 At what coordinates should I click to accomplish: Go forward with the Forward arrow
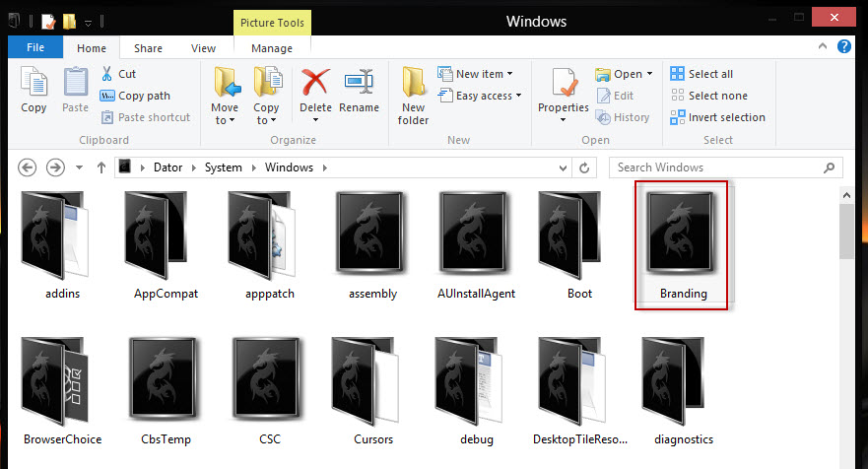[55, 167]
